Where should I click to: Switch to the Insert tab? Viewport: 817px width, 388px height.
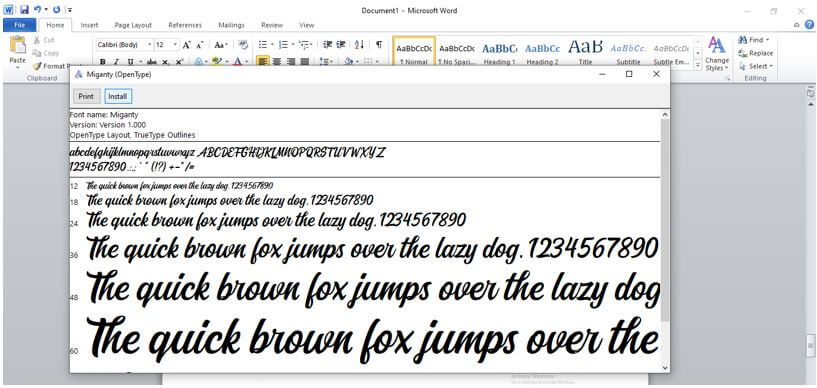[90, 25]
